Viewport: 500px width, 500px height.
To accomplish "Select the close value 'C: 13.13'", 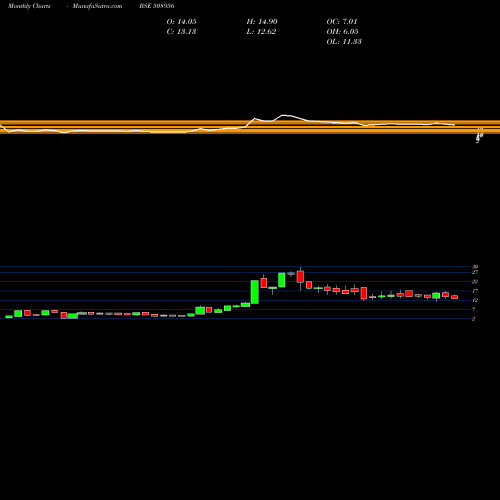I will 181,32.
